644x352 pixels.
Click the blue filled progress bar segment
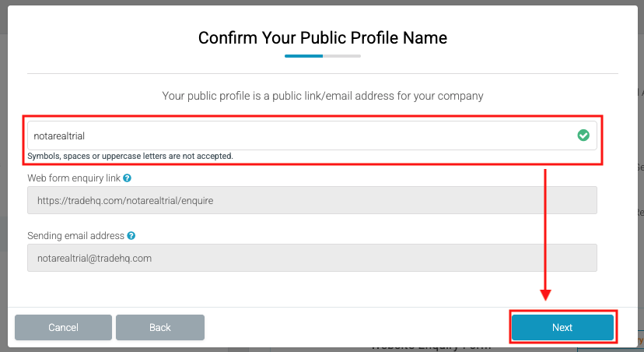pos(303,56)
